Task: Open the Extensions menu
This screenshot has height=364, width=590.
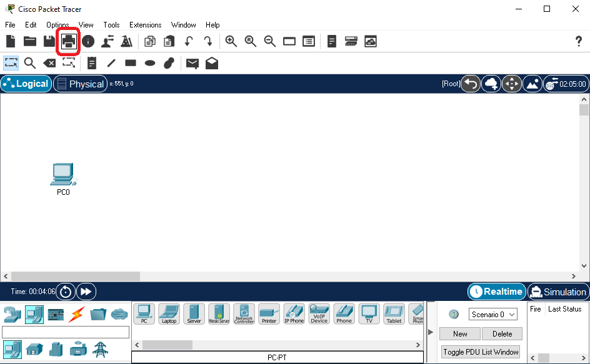Action: [x=145, y=25]
